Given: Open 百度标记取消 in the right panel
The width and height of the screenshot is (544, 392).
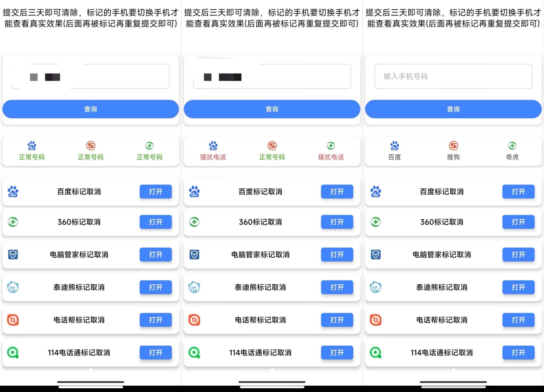Looking at the screenshot, I should click(518, 191).
